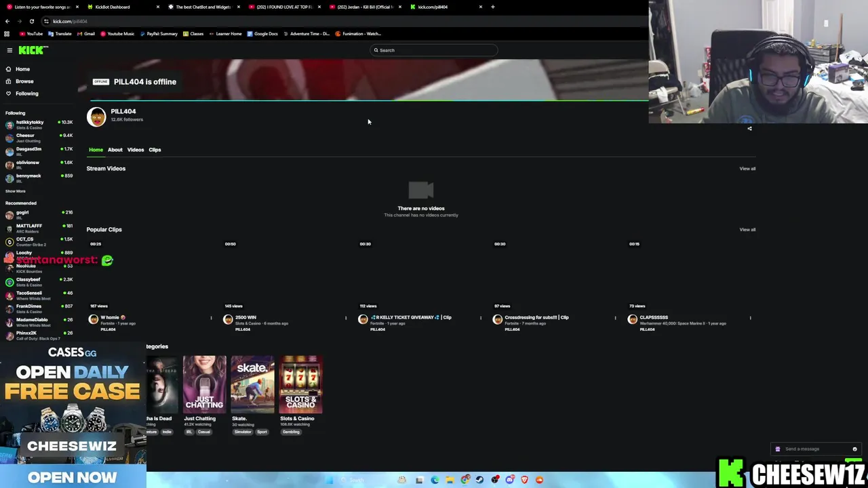
Task: Open the W homie clip thumbnail
Action: coord(151,274)
